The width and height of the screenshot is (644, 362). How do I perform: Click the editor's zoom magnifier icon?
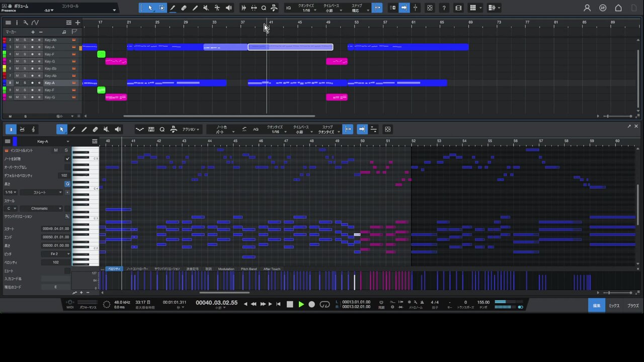click(x=162, y=129)
